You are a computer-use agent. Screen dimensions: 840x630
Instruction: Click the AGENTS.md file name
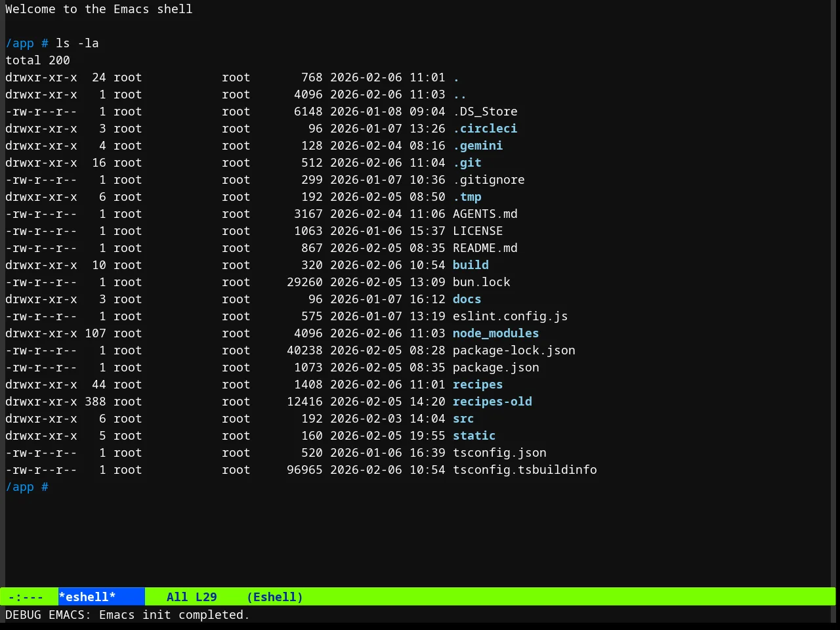pos(485,213)
